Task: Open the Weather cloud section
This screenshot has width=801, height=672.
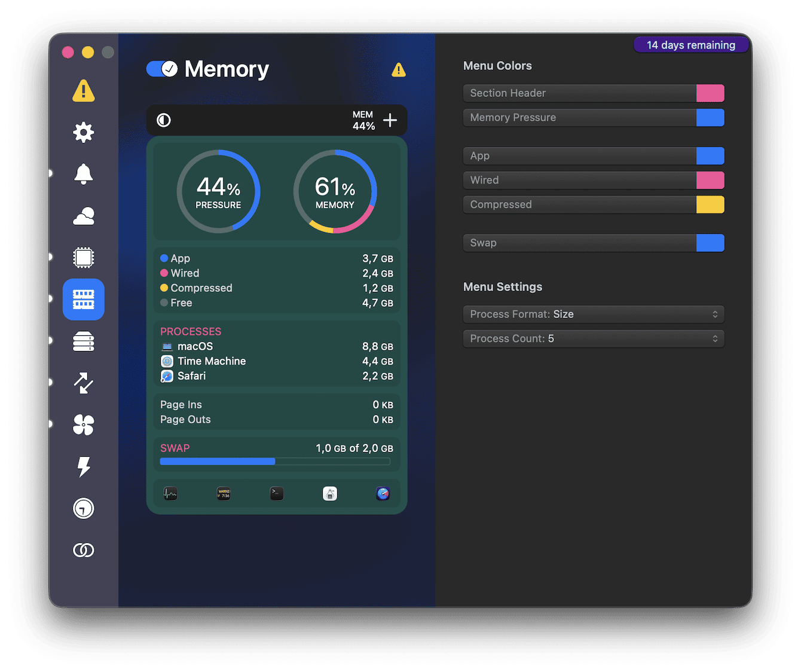Action: (84, 216)
